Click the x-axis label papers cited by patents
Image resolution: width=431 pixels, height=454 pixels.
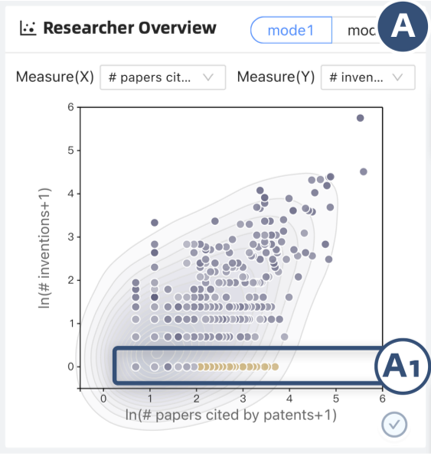click(x=231, y=415)
